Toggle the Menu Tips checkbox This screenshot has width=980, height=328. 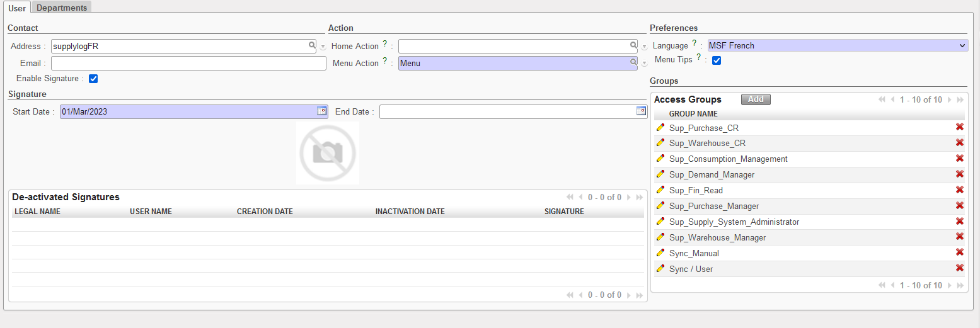[x=717, y=60]
